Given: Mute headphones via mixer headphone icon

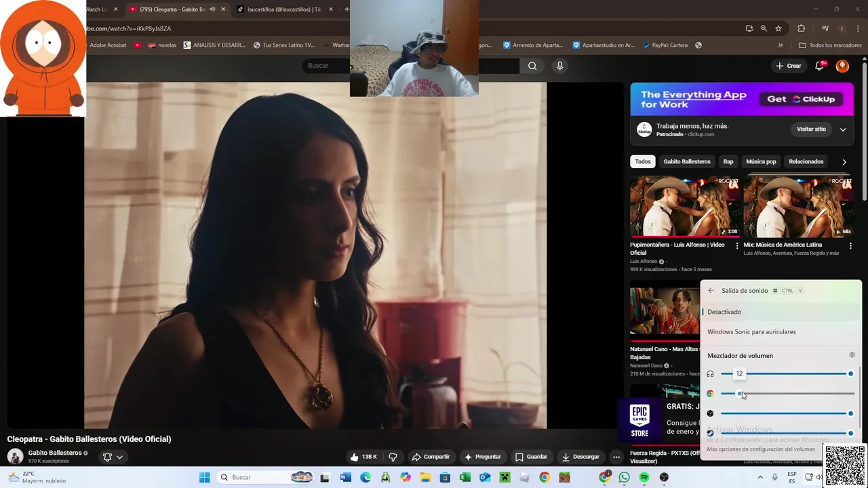Looking at the screenshot, I should (x=710, y=374).
